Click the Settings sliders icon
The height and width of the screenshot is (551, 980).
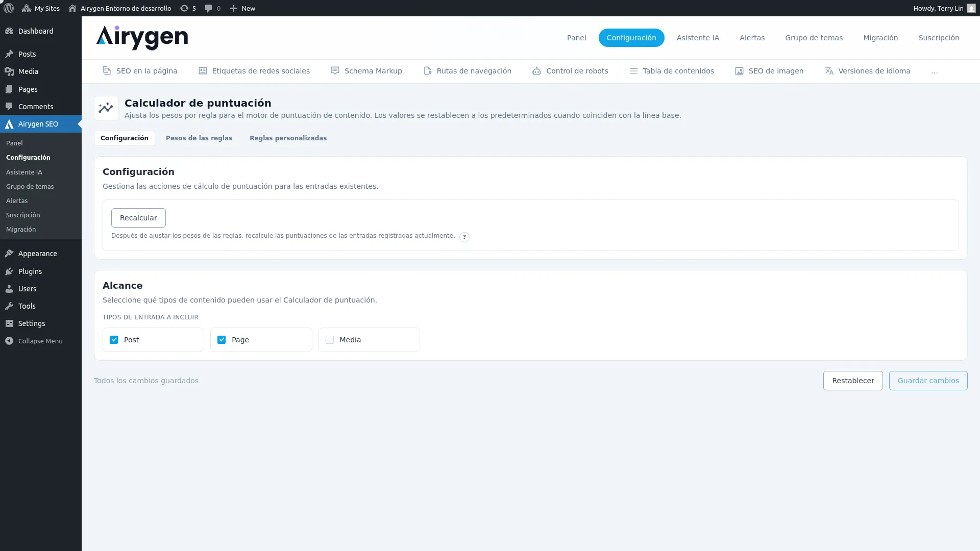pos(9,323)
